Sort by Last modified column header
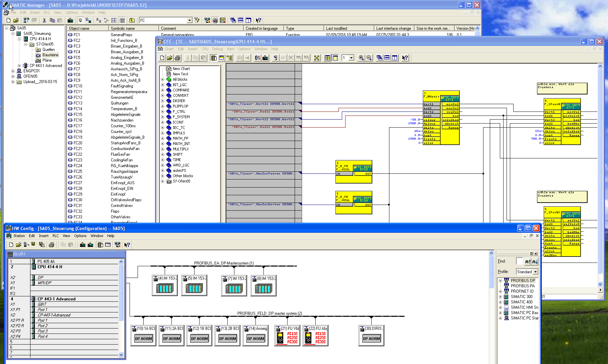 [349, 28]
